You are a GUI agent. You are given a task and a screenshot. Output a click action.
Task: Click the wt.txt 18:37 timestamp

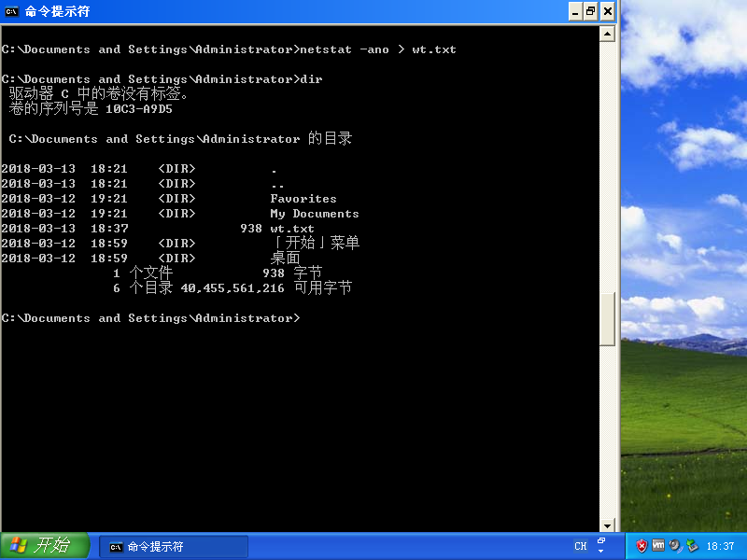(x=109, y=229)
